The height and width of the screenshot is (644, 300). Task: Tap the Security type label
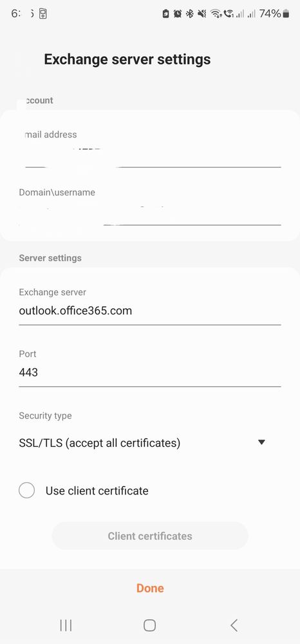click(x=45, y=416)
